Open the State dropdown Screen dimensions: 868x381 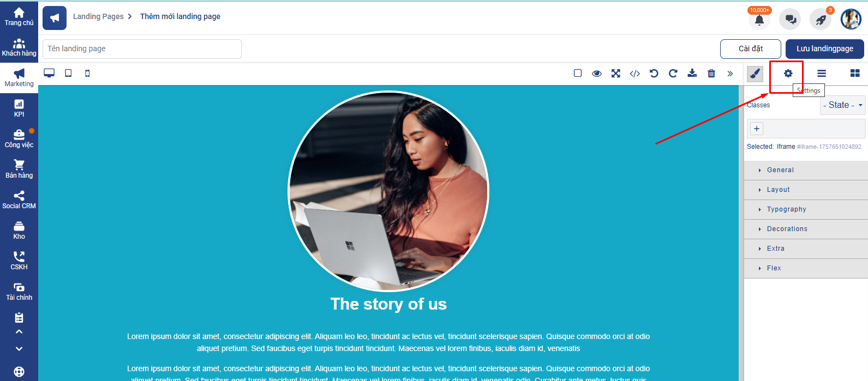[843, 105]
